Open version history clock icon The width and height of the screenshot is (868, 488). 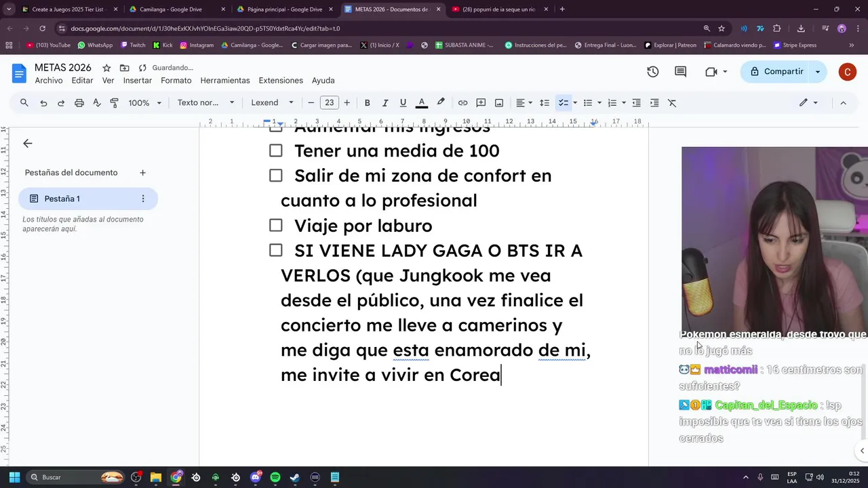tap(653, 72)
